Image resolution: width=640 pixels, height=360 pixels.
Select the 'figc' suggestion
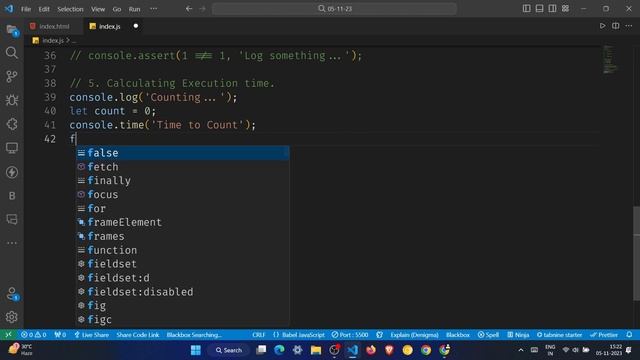(183, 320)
